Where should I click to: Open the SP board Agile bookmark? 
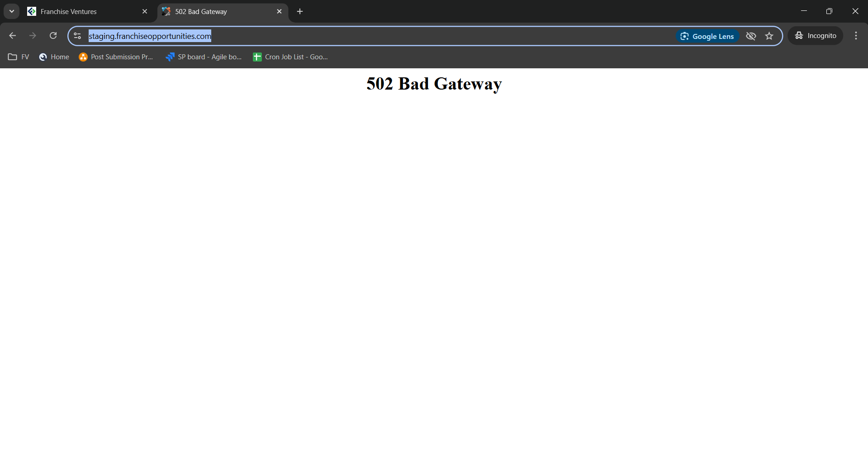tap(204, 57)
